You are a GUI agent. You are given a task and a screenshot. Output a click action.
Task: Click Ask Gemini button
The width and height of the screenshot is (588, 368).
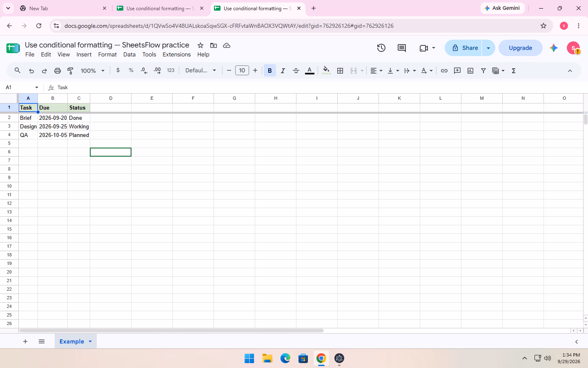pyautogui.click(x=502, y=8)
